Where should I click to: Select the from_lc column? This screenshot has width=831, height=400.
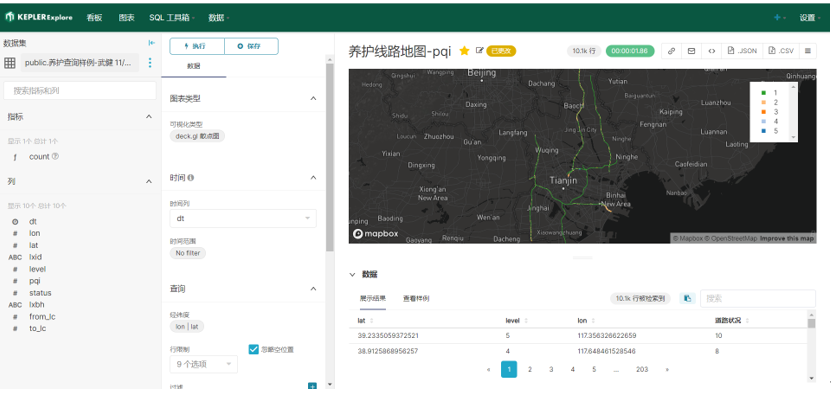click(x=42, y=317)
